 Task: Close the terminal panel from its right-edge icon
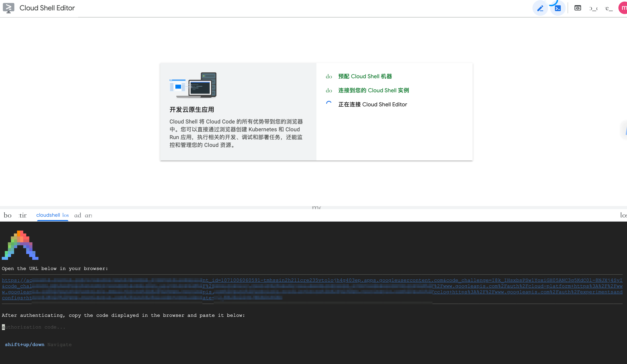point(623,215)
